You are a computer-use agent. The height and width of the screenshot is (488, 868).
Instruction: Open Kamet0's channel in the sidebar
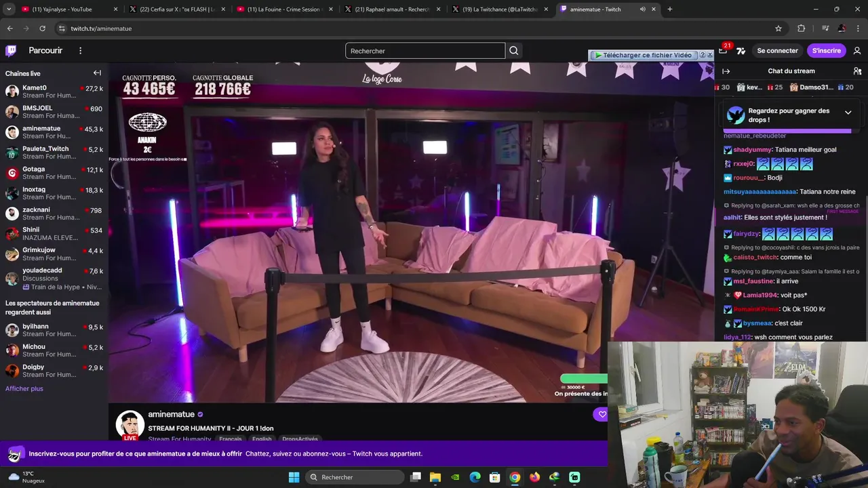coord(54,91)
